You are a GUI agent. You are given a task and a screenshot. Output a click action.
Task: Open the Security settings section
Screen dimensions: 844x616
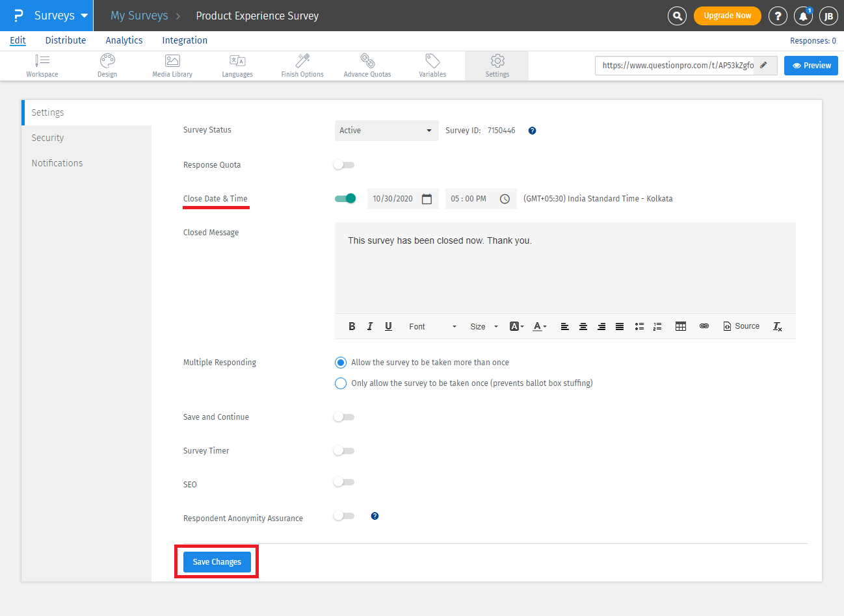pos(47,138)
